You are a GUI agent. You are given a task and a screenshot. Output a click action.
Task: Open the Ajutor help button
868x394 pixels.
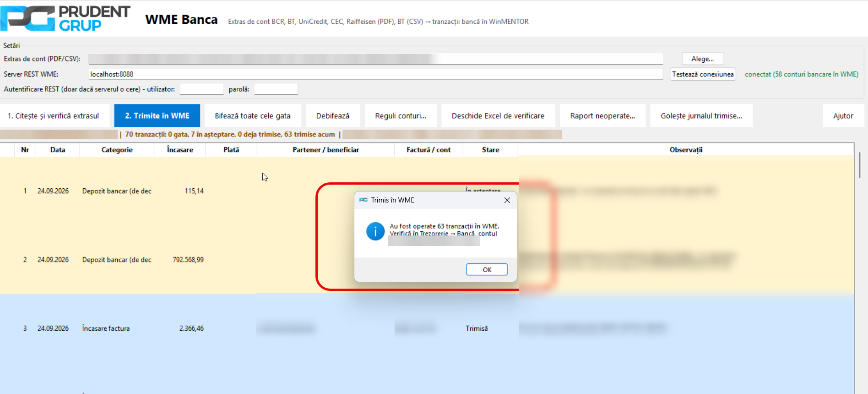pyautogui.click(x=843, y=116)
